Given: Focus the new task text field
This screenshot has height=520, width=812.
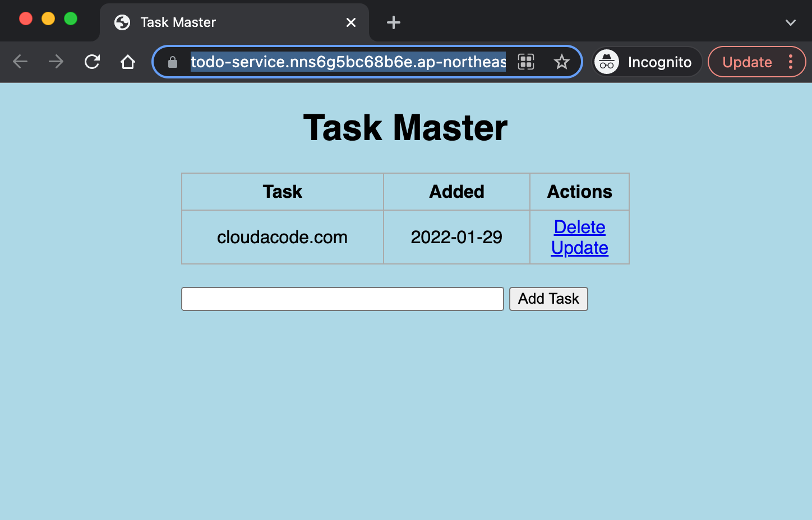Looking at the screenshot, I should coord(343,299).
